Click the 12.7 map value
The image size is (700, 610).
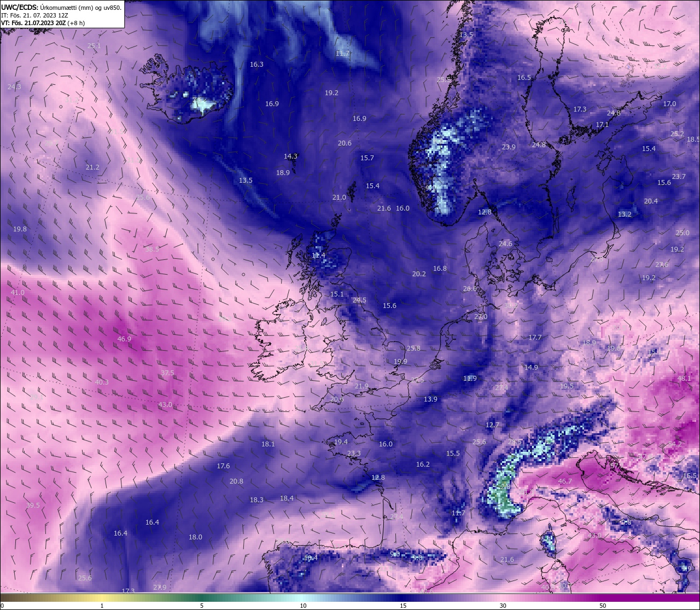click(x=492, y=425)
